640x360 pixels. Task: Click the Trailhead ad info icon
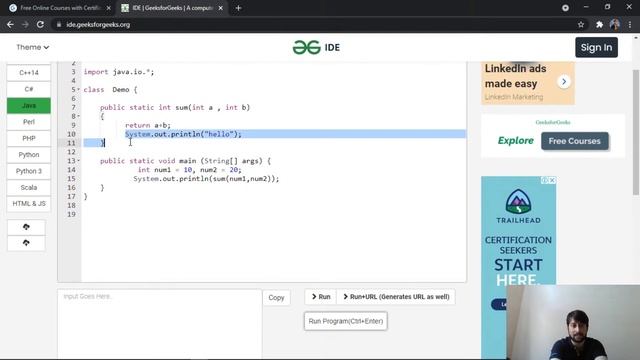(x=545, y=180)
